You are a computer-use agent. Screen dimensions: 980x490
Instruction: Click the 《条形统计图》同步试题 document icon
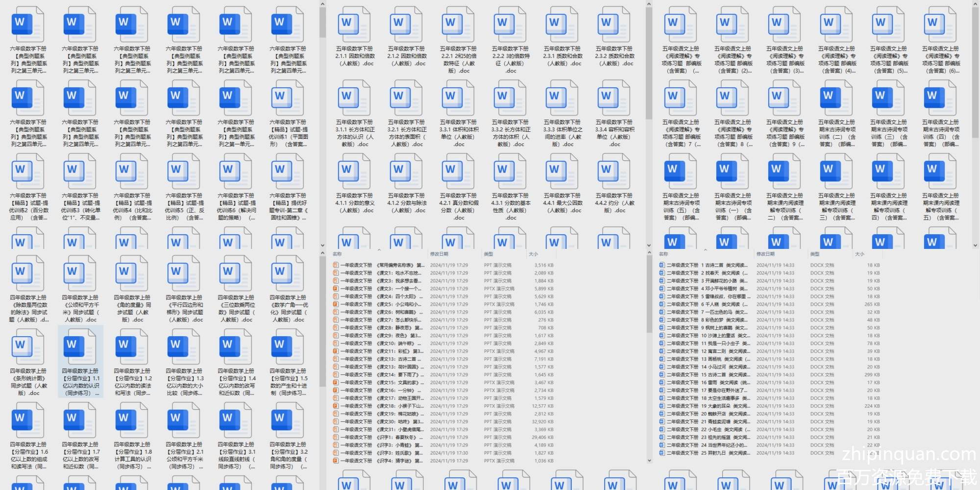28,347
